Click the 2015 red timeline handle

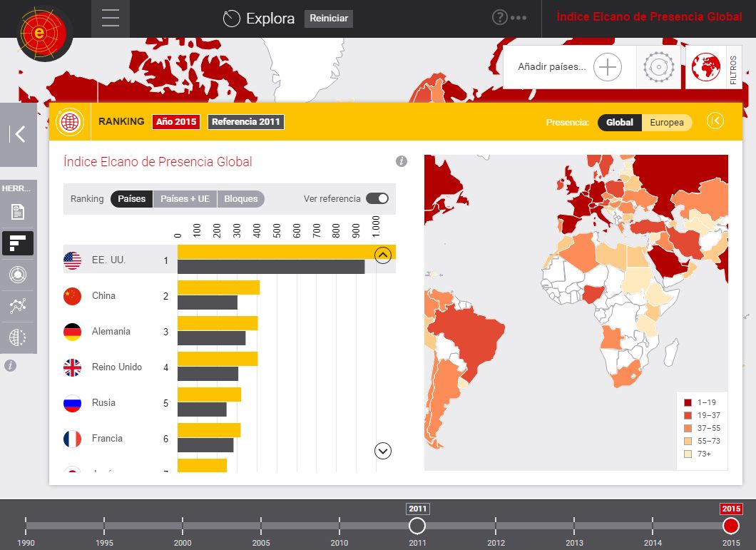[731, 526]
